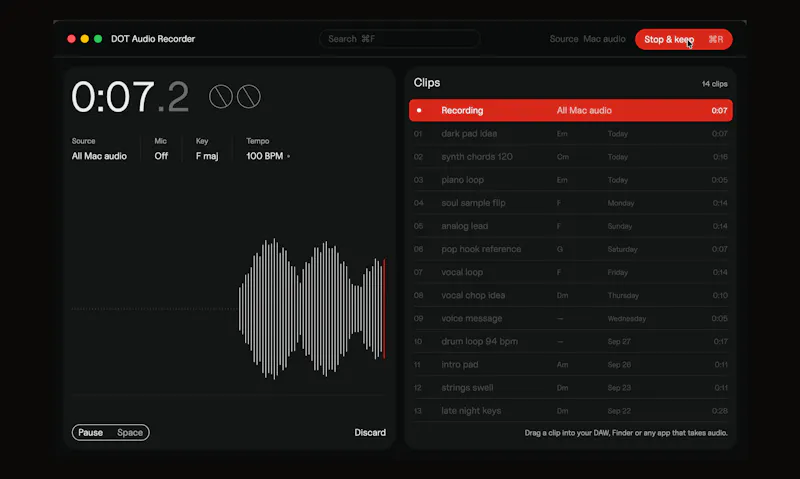Click the 0:07.2 recording timer
800x479 pixels.
click(130, 96)
